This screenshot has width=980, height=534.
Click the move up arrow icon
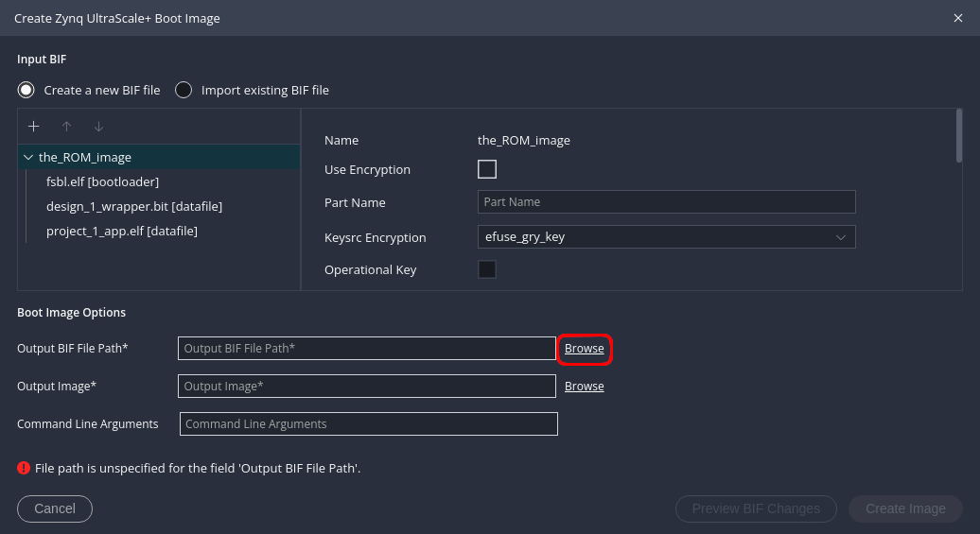(x=66, y=127)
